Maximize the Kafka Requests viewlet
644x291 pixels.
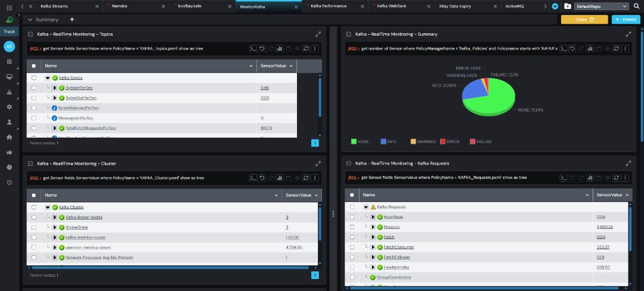[628, 163]
